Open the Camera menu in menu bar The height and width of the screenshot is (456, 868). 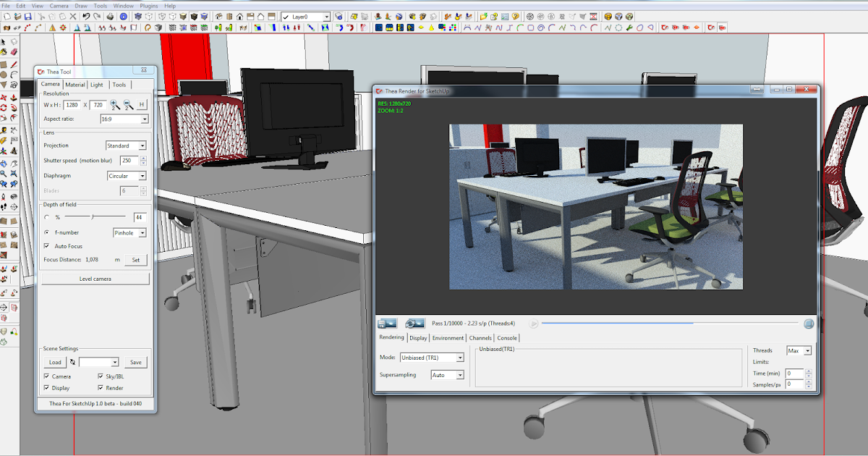59,6
